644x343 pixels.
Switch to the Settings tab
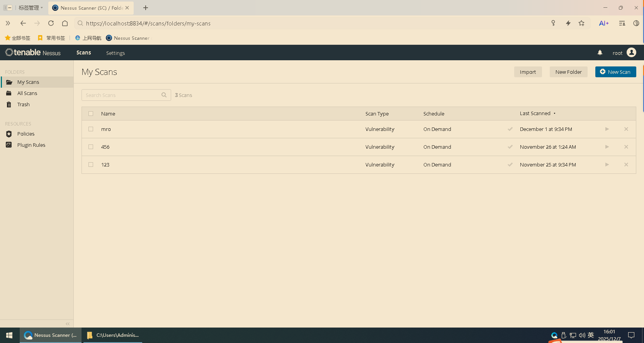(116, 53)
